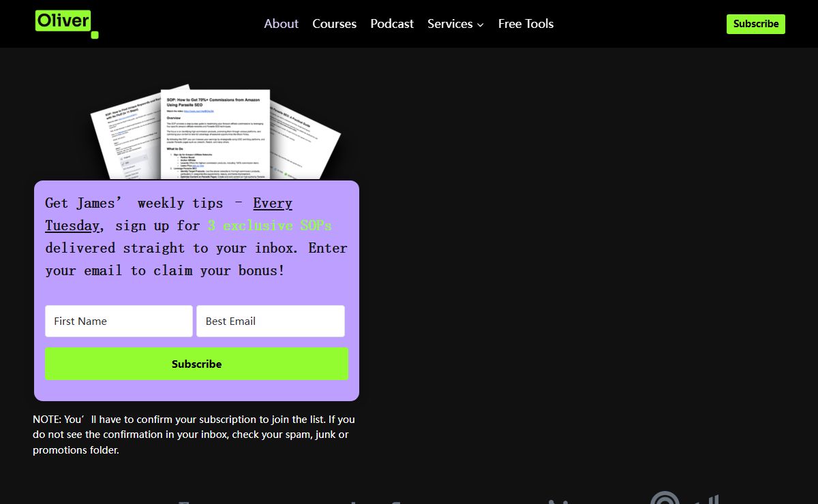
Task: Click the green square beside Oliver logo
Action: click(95, 35)
